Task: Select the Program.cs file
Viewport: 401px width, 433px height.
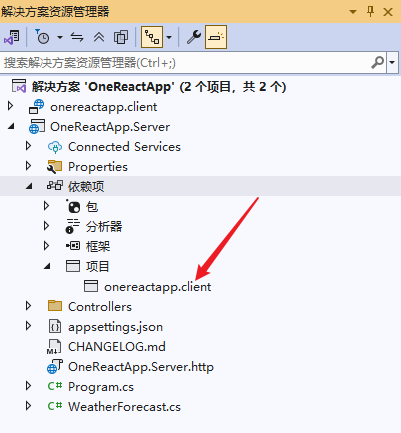Action: click(101, 387)
